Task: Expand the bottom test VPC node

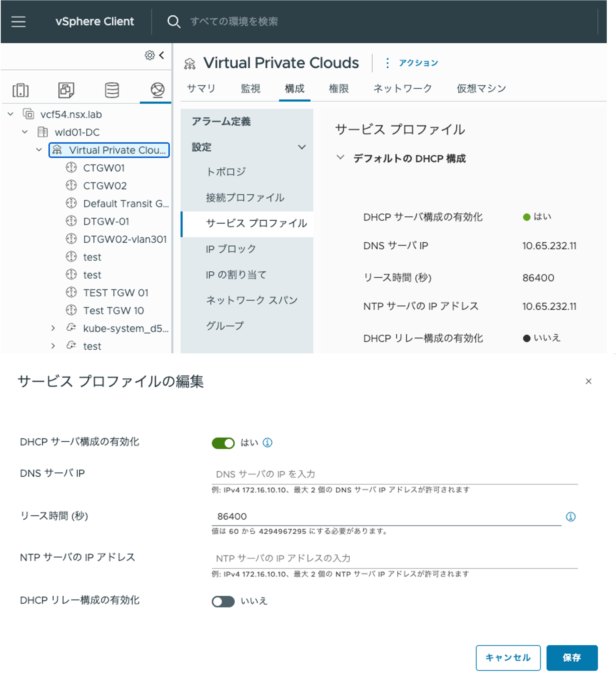Action: pos(53,346)
